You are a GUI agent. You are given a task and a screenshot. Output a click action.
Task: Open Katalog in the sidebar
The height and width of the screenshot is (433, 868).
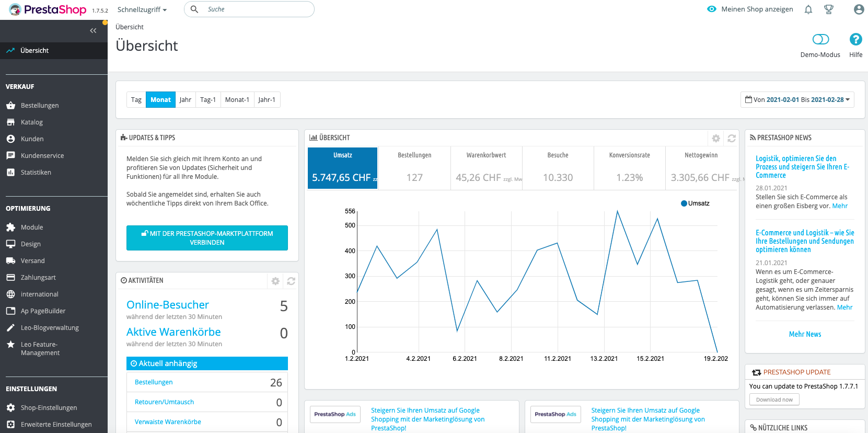click(x=32, y=122)
